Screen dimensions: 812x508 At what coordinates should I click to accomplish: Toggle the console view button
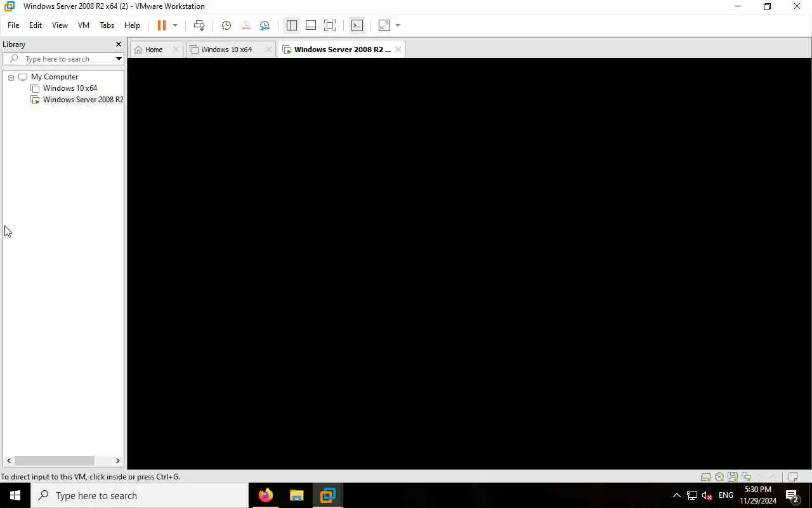357,25
